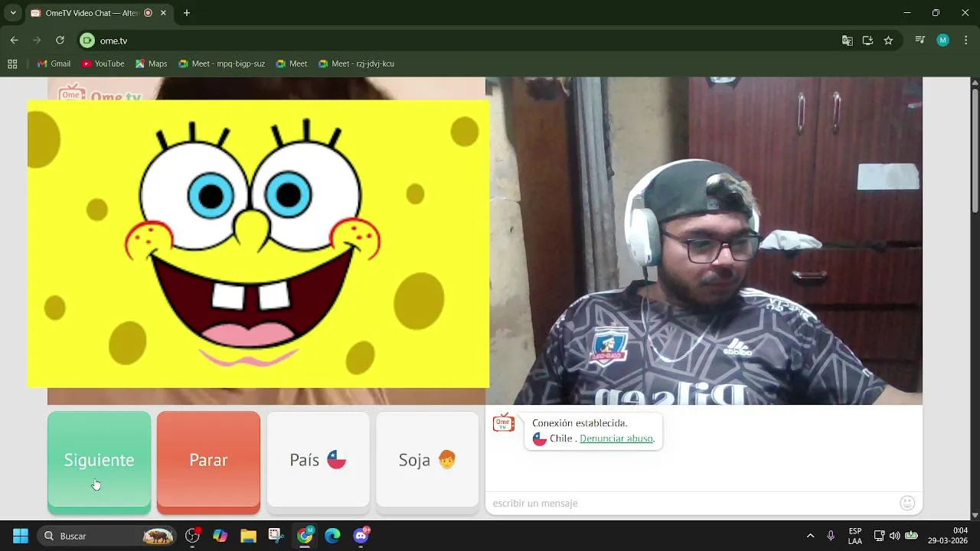The image size is (980, 551).
Task: Go back with the browser back arrow
Action: point(14,41)
